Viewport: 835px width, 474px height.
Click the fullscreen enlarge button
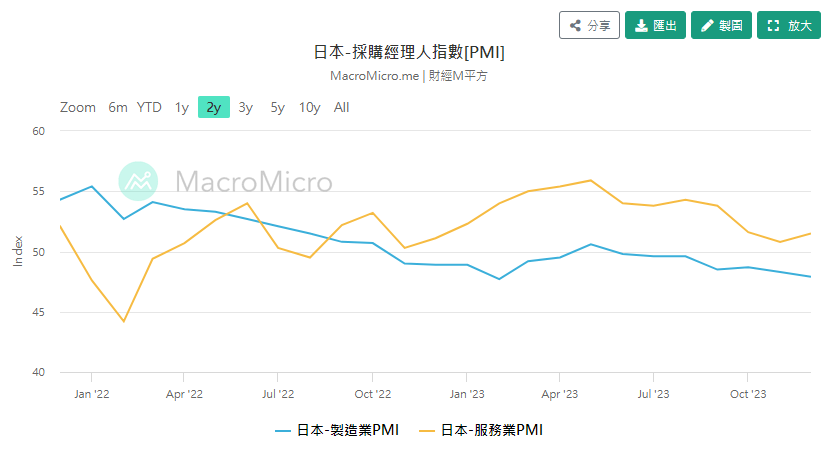[789, 25]
